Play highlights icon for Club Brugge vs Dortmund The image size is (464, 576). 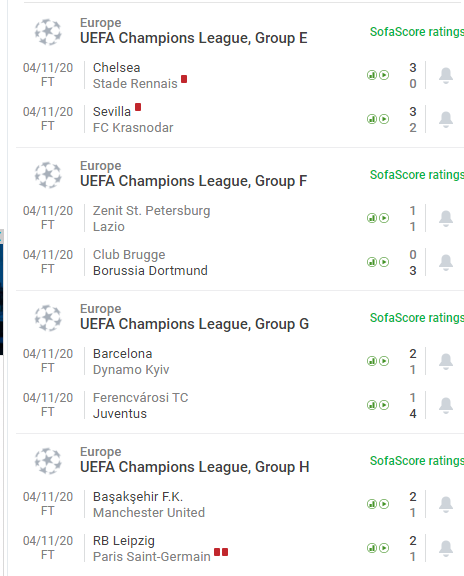384,262
